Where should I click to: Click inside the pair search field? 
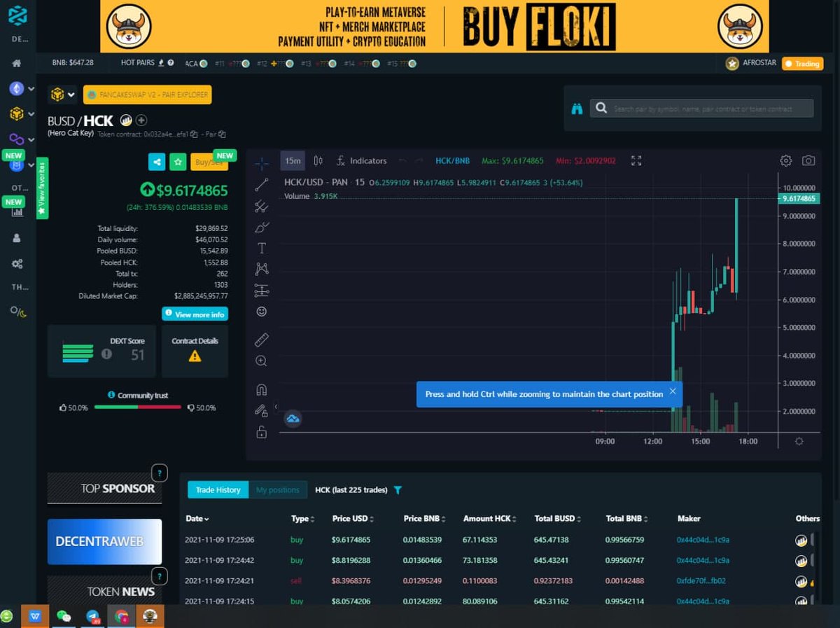pos(701,109)
